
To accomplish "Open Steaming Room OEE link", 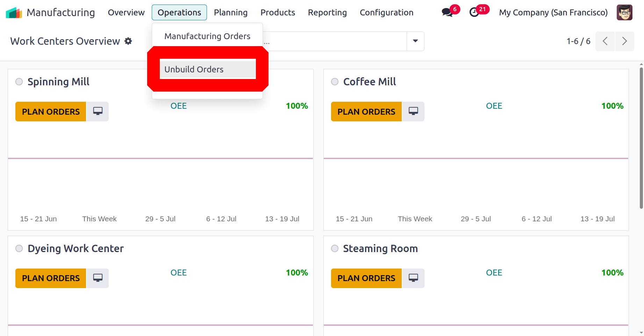I will click(494, 273).
